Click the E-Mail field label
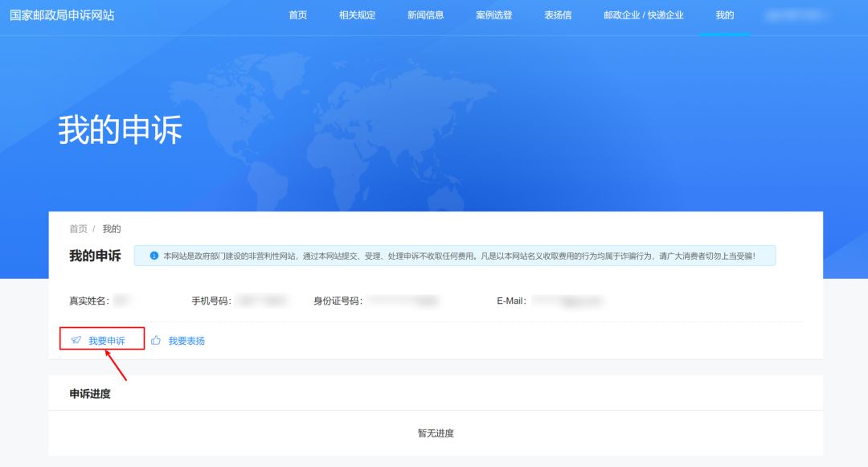Screen dimensions: 868x467 [x=511, y=301]
